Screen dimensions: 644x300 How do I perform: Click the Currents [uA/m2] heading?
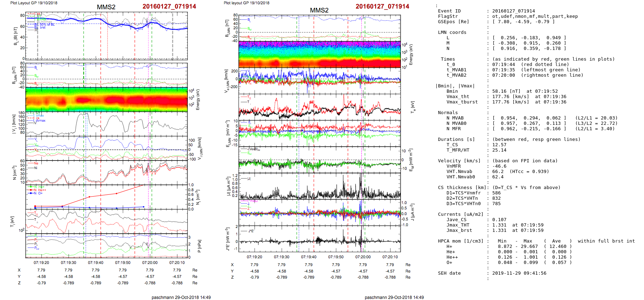click(461, 214)
